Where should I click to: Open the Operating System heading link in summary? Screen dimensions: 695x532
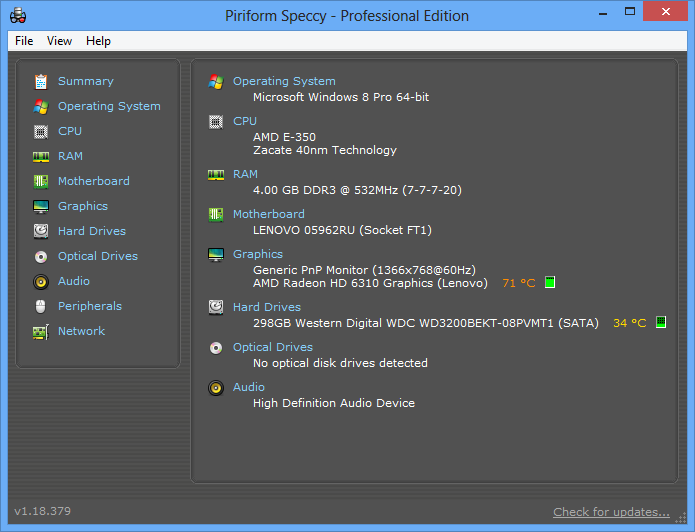coord(284,81)
